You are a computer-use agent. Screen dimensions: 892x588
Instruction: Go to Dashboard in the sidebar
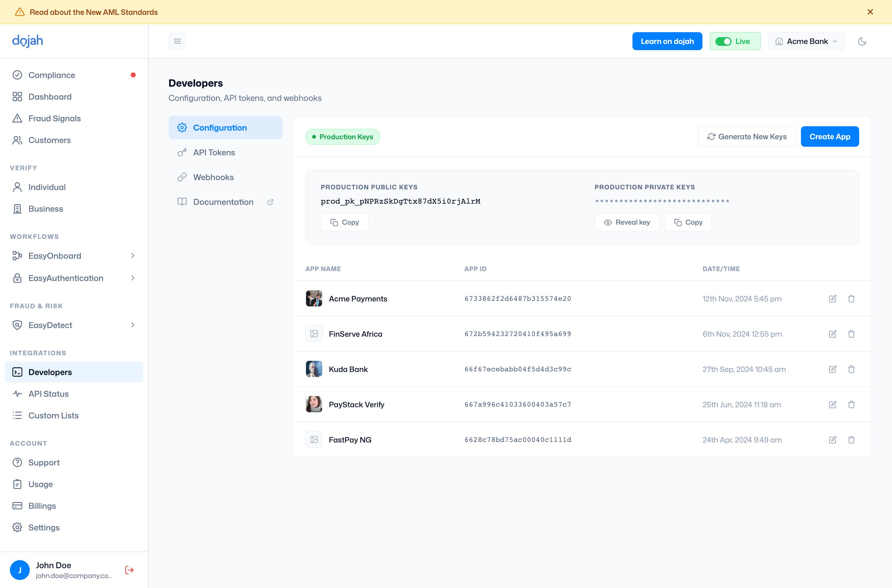[x=74, y=97]
